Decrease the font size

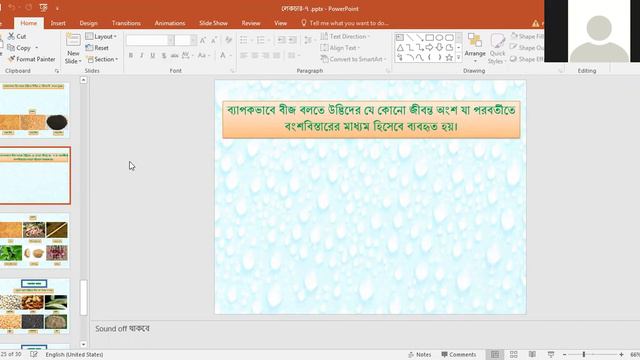pos(213,40)
